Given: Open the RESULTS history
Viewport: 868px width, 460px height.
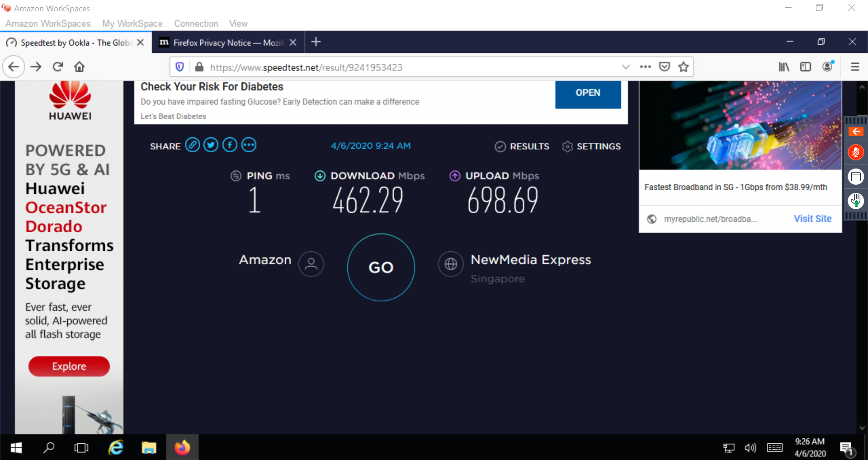Looking at the screenshot, I should click(x=522, y=146).
